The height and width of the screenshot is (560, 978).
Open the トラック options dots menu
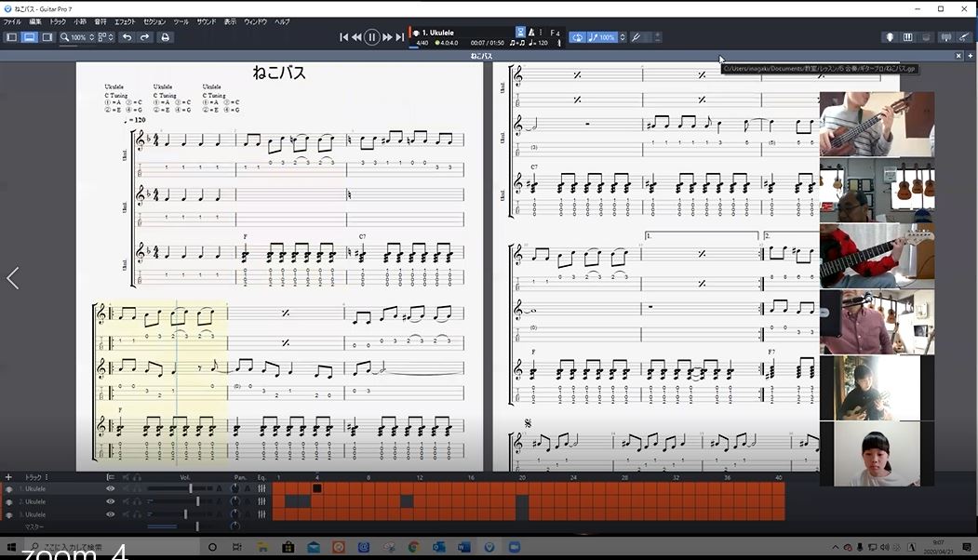point(47,477)
